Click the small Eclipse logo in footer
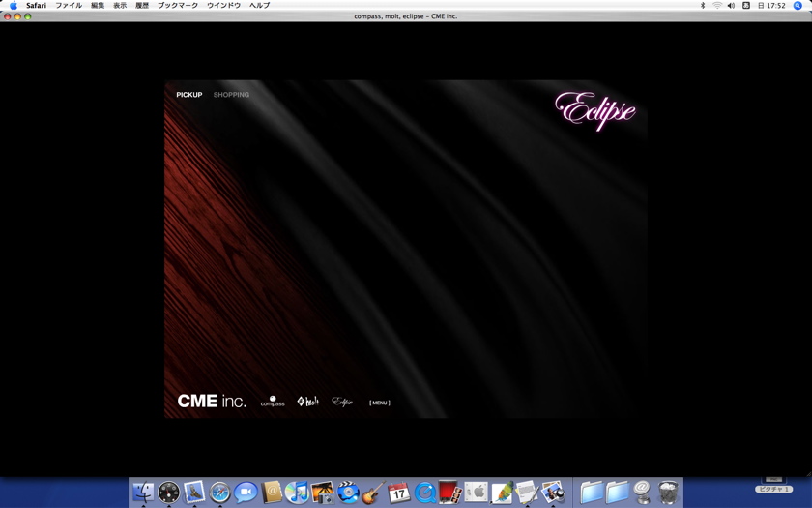This screenshot has height=508, width=812. point(342,402)
